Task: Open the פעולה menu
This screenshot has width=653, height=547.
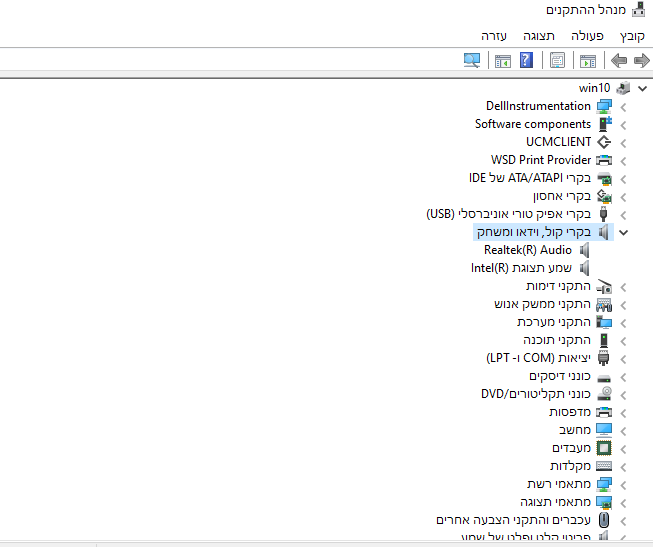Action: pyautogui.click(x=587, y=36)
